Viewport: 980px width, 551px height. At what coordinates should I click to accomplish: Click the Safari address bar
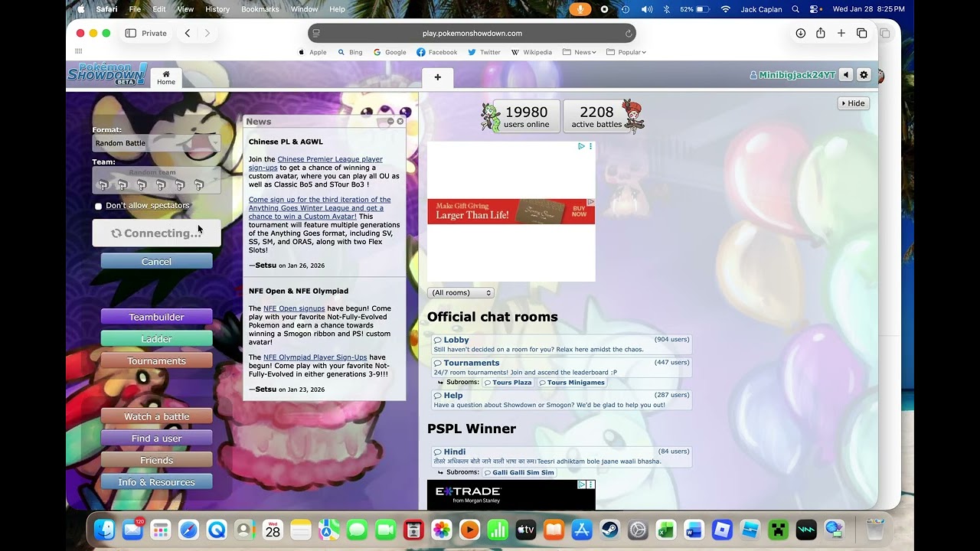(x=472, y=34)
